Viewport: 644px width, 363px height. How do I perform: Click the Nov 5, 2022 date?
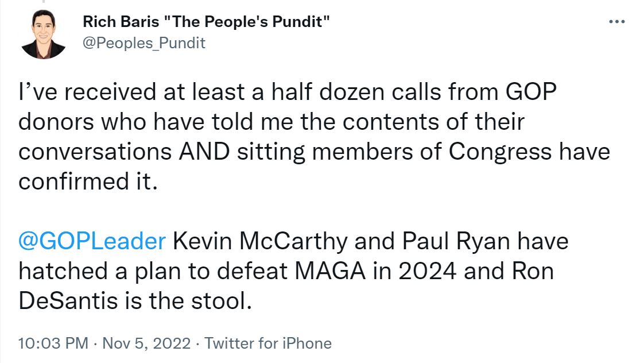tap(146, 343)
